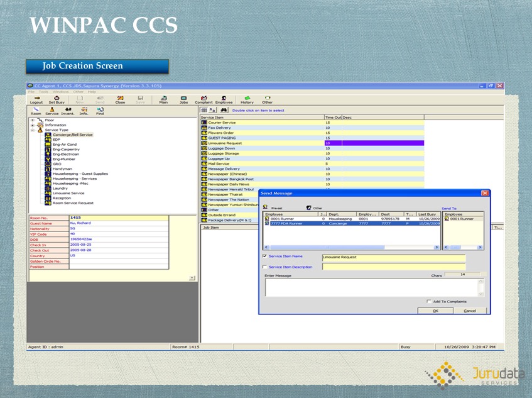This screenshot has width=532, height=398.
Task: Click the Complaint toolbar icon
Action: pos(204,99)
